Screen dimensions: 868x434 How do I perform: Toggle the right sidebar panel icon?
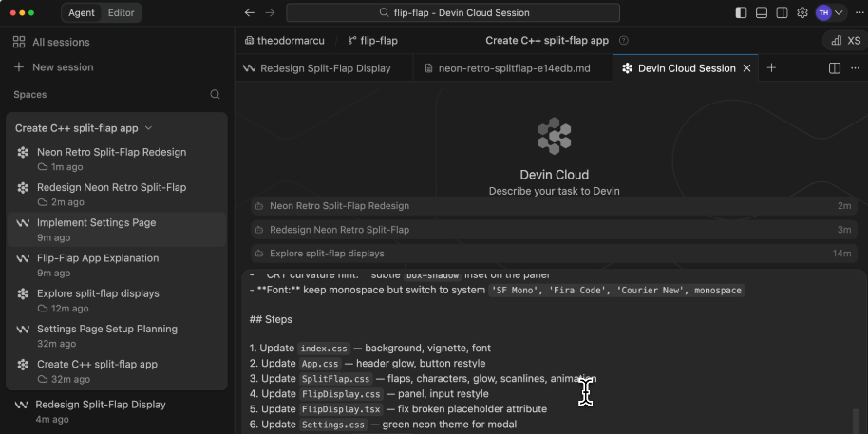coord(782,12)
